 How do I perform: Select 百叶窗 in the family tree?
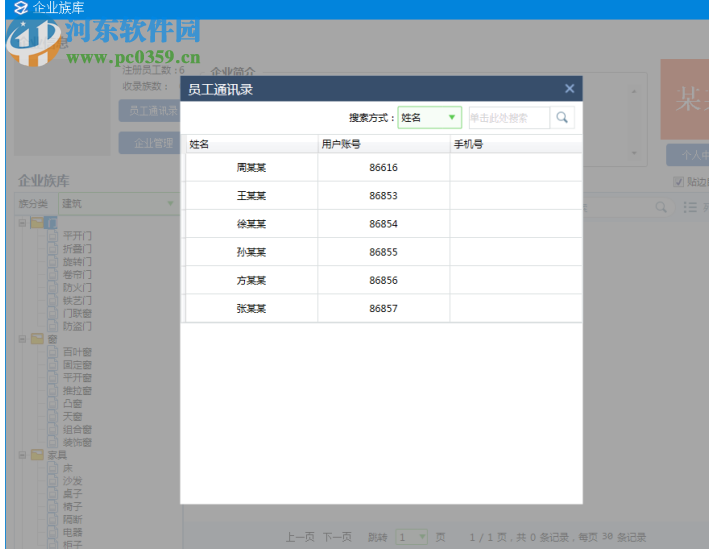(x=77, y=352)
